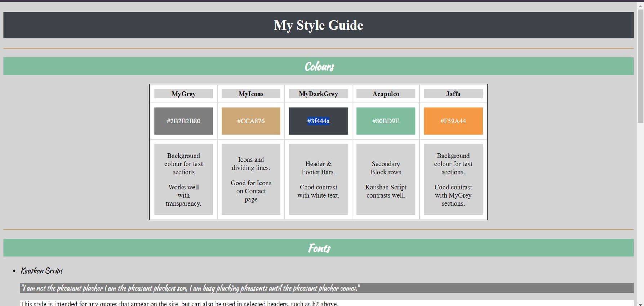This screenshot has height=306, width=644.
Task: Select the Acapulco column header
Action: (x=386, y=94)
